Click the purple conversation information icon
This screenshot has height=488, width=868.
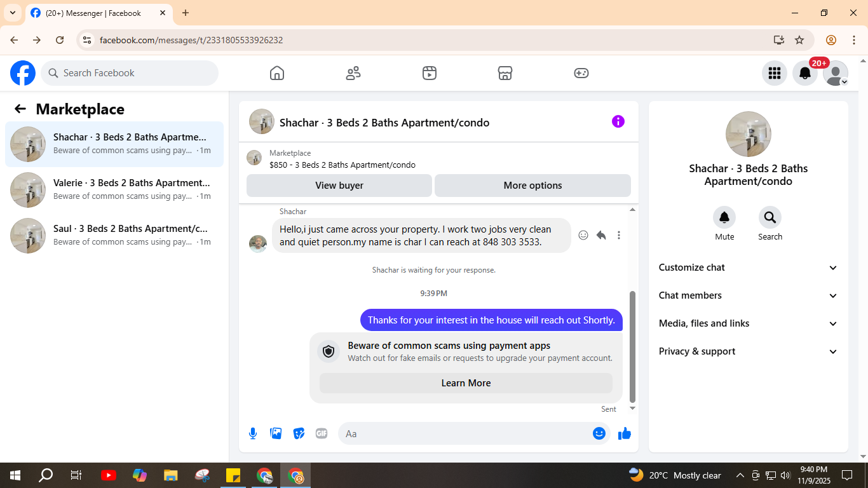[x=618, y=121]
